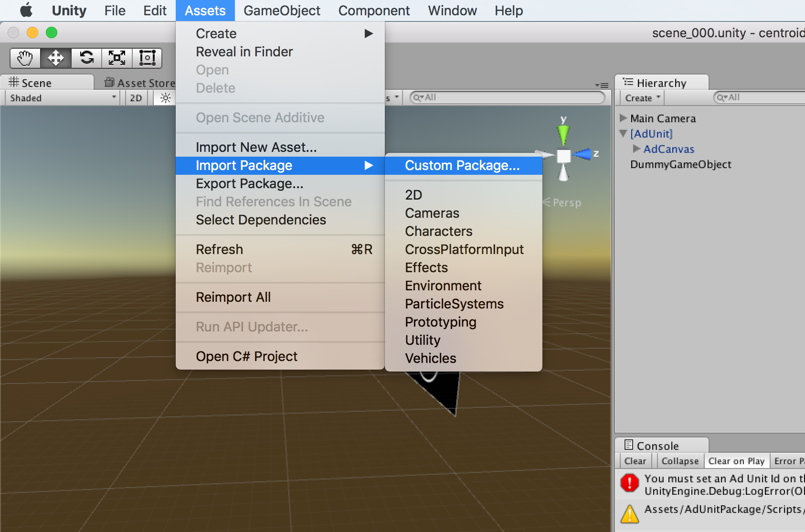Choose Import New Asset...
805x532 pixels.
coord(280,147)
